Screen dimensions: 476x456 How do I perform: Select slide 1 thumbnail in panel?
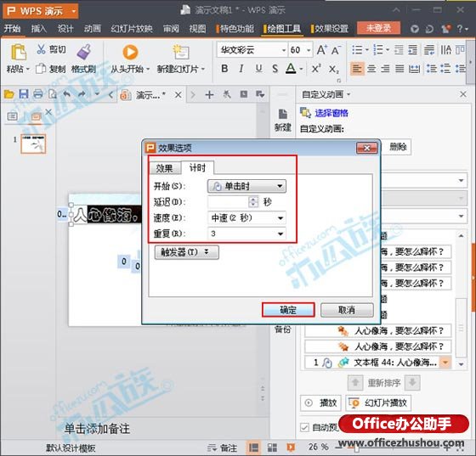pyautogui.click(x=33, y=144)
